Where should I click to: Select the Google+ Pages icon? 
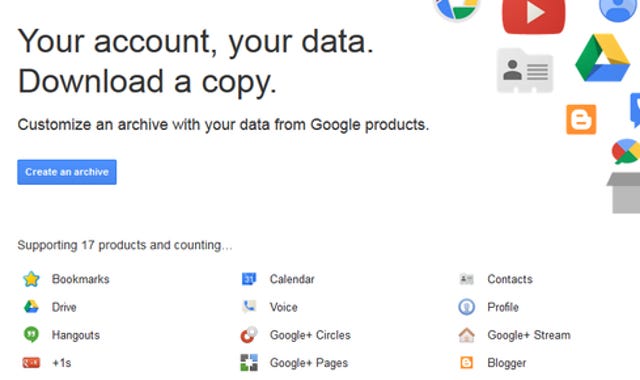tap(249, 362)
